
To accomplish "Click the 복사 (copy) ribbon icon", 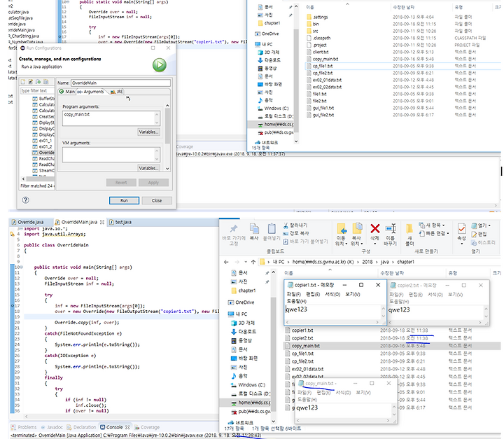I will coord(254,229).
